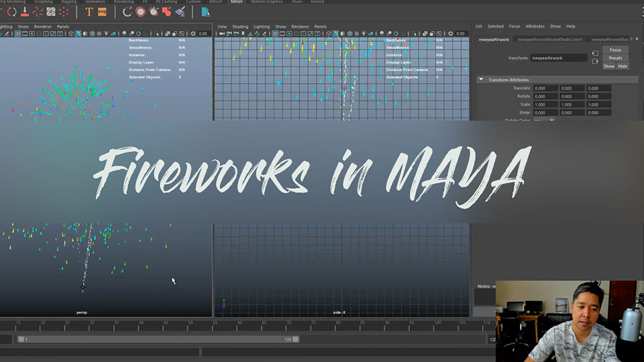The width and height of the screenshot is (644, 362).
Task: Click the orange SVG tool icon in the shelf
Action: point(102,12)
